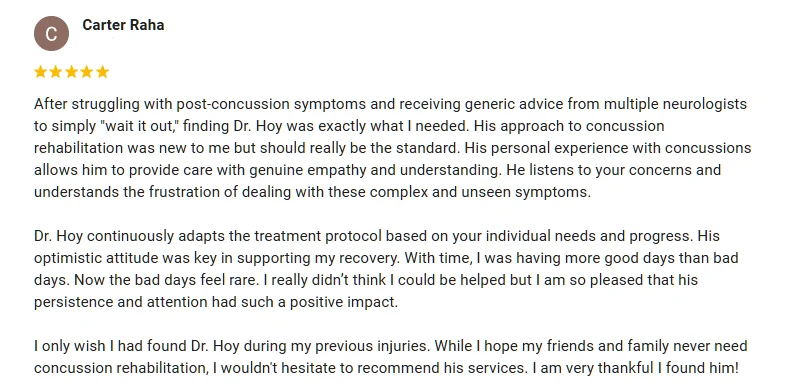The width and height of the screenshot is (795, 391).
Task: Open the Carter Raha reviewer profile name
Action: 123,25
